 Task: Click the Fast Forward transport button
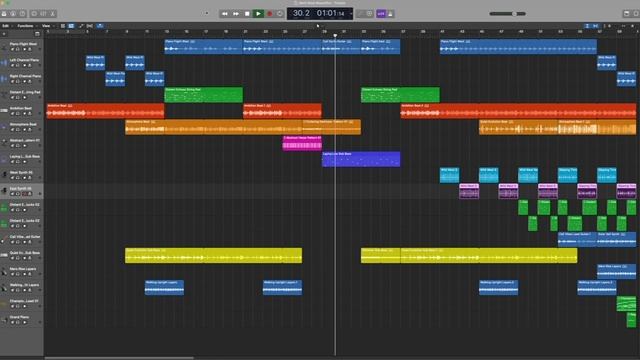[236, 14]
